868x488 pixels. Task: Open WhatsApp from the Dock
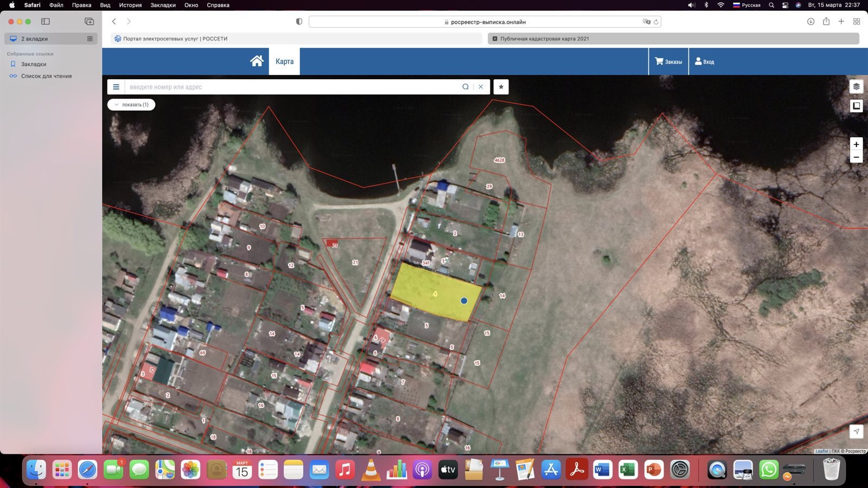tap(769, 470)
